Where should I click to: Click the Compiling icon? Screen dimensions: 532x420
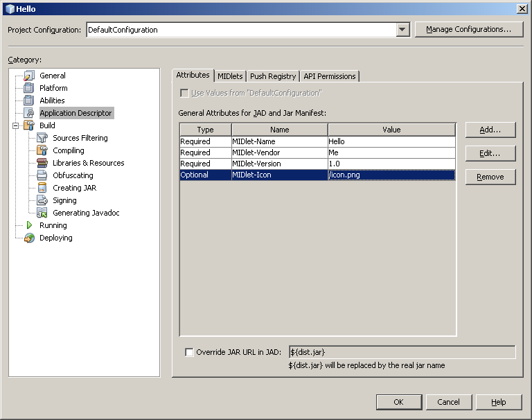point(42,150)
